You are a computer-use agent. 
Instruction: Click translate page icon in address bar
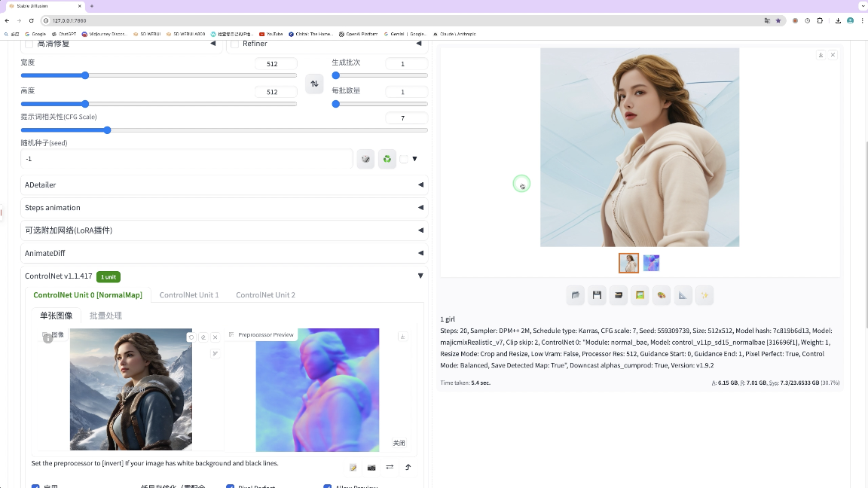tap(767, 20)
